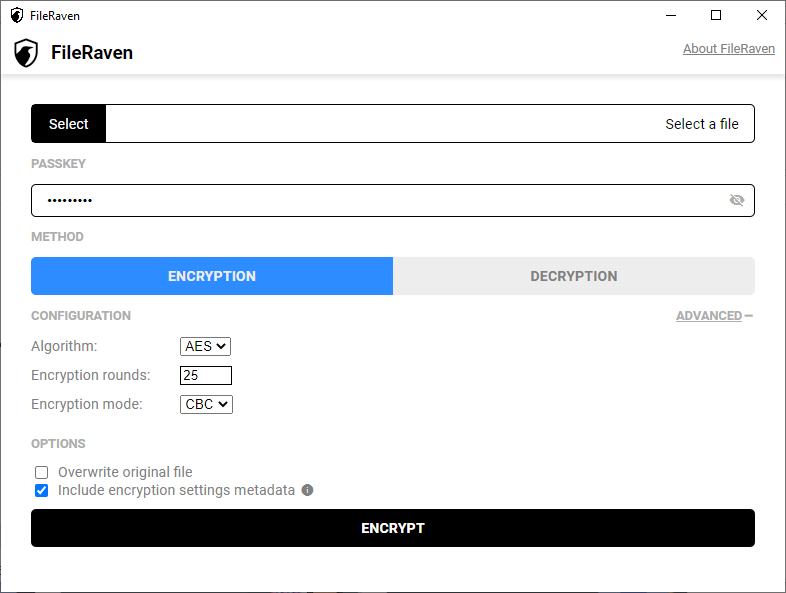Click the metadata info icon
Viewport: 786px width, 593px height.
tap(307, 490)
